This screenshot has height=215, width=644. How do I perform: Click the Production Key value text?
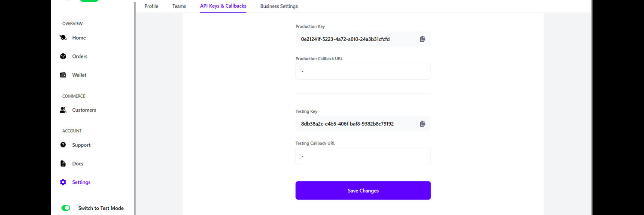(346, 39)
